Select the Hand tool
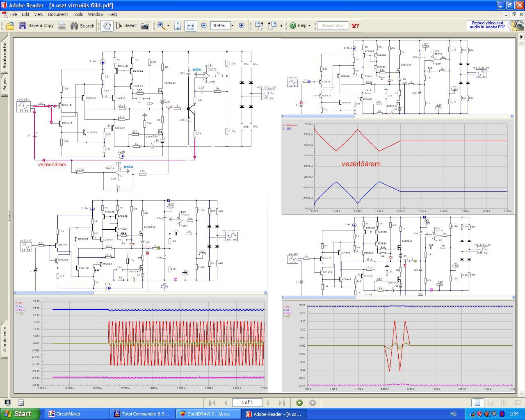 [x=107, y=25]
